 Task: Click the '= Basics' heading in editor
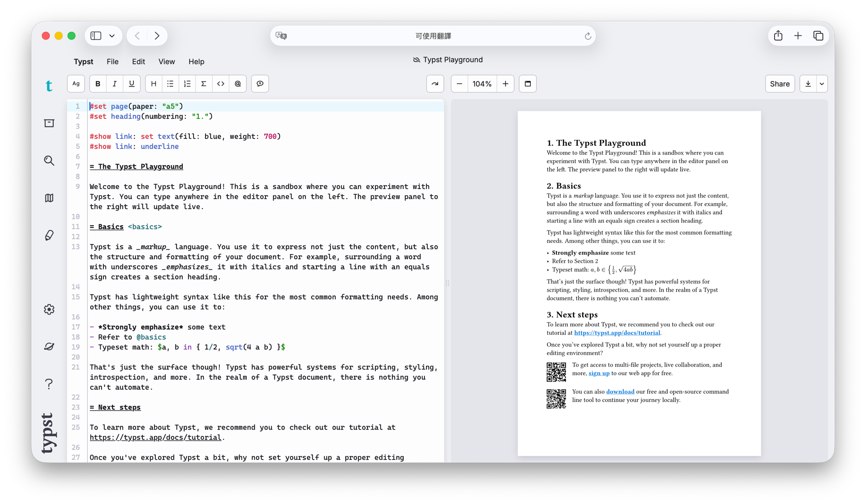coord(107,227)
